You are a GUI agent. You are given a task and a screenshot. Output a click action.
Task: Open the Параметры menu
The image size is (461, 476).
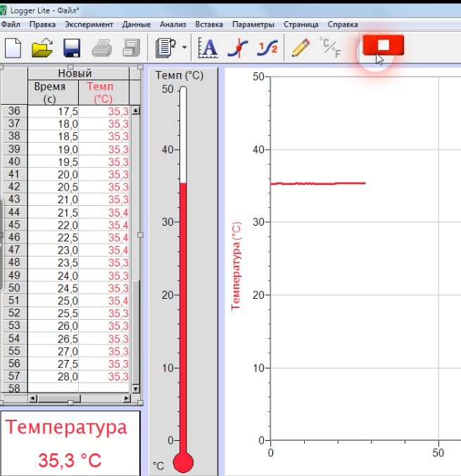tap(253, 24)
